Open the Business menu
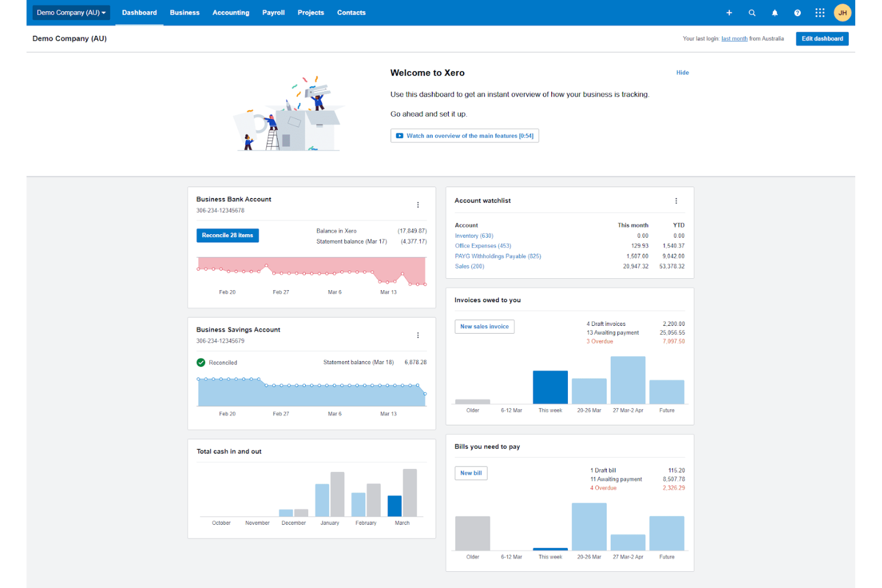882x588 pixels. [185, 13]
